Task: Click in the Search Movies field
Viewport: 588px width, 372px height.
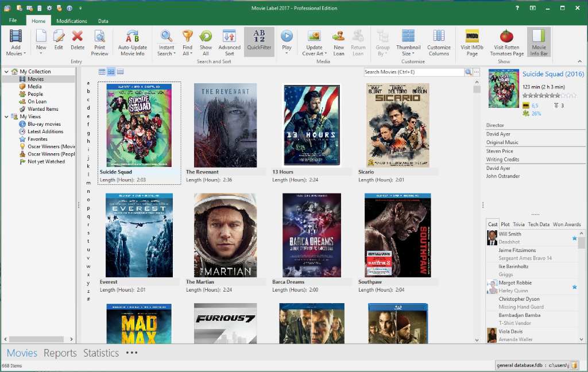Action: click(x=414, y=72)
